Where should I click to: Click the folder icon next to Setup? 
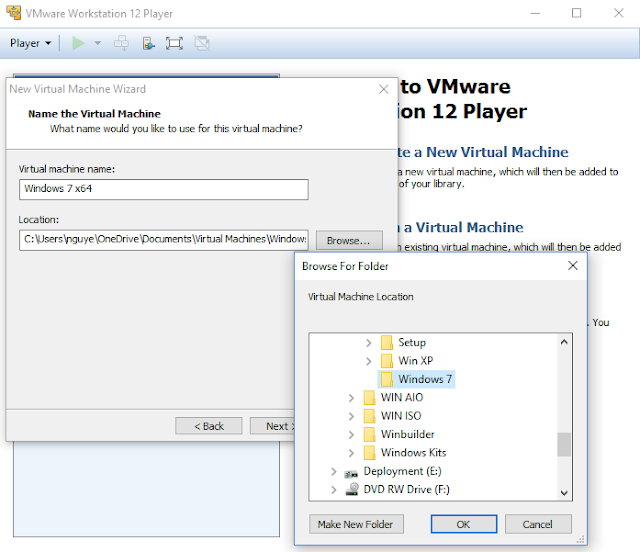[387, 342]
